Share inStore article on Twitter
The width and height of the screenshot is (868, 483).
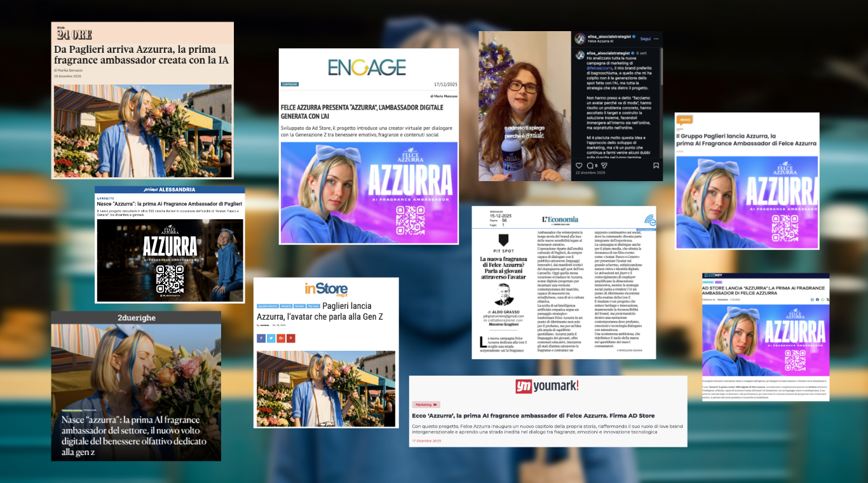tap(271, 338)
